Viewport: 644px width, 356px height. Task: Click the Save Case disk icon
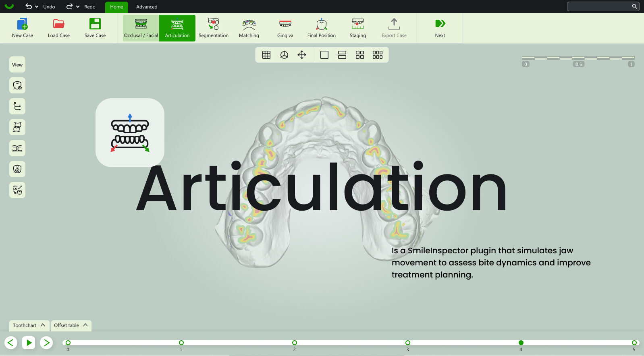coord(95,24)
